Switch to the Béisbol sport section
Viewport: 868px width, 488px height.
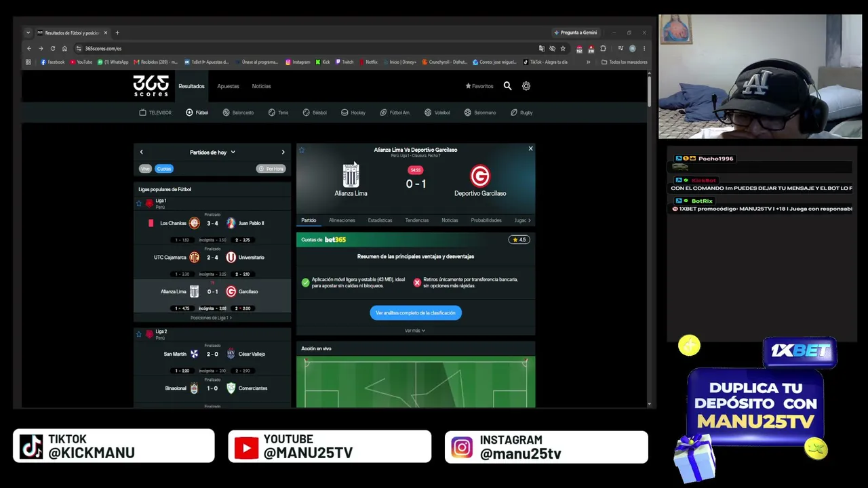point(315,113)
